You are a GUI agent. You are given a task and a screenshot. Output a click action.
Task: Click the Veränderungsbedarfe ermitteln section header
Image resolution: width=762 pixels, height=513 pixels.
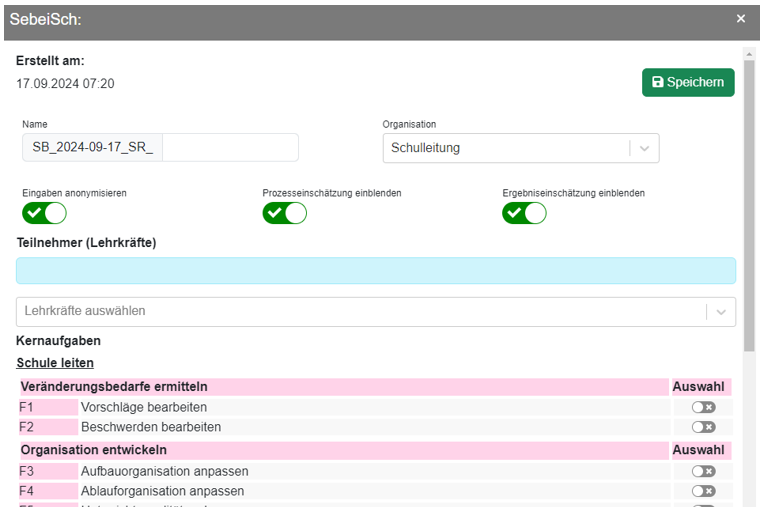(114, 387)
